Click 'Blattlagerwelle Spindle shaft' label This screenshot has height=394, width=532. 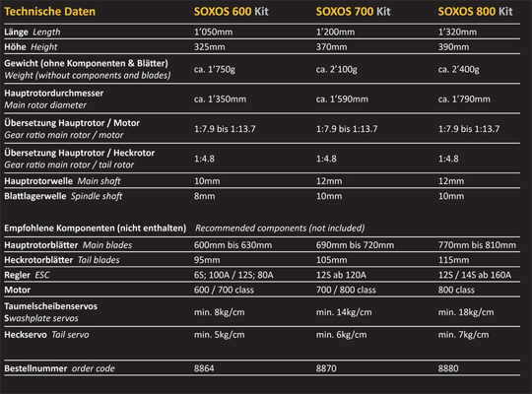(63, 196)
